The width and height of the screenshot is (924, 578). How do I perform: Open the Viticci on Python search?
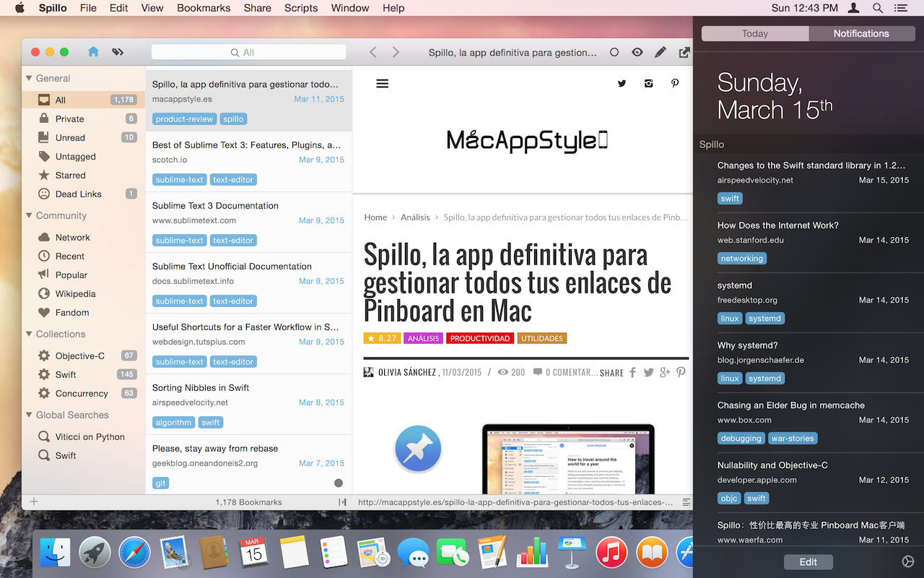tap(83, 436)
